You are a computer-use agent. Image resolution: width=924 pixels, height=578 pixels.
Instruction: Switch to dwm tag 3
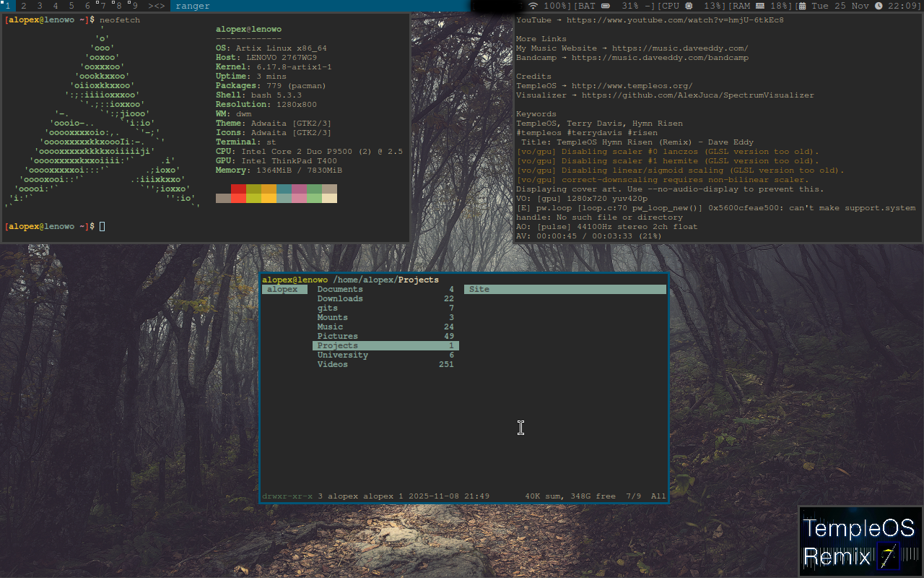pos(40,6)
